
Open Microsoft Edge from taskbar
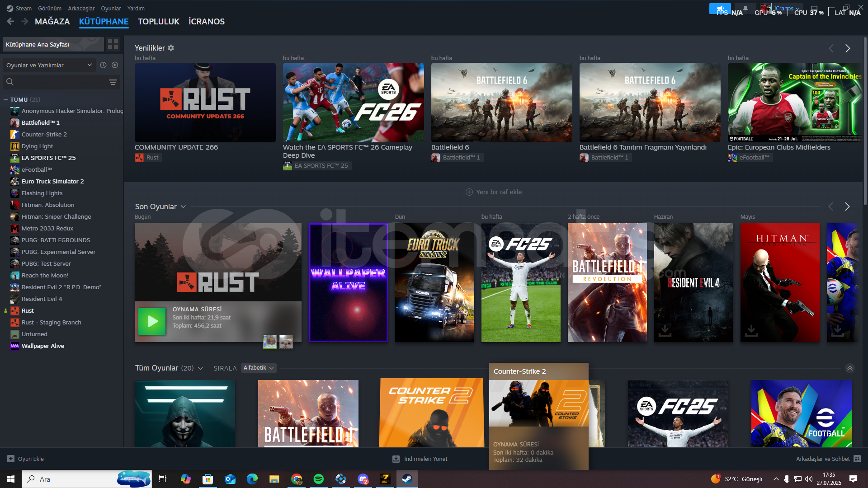tap(252, 479)
